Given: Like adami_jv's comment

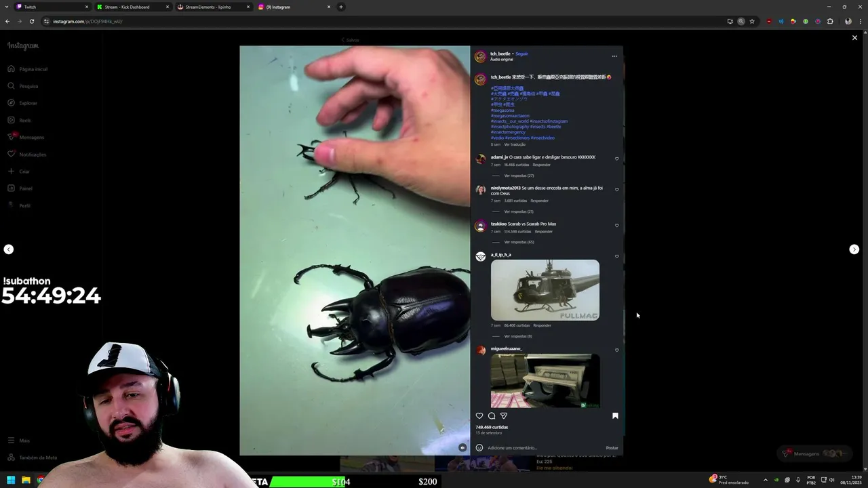Looking at the screenshot, I should [x=616, y=159].
